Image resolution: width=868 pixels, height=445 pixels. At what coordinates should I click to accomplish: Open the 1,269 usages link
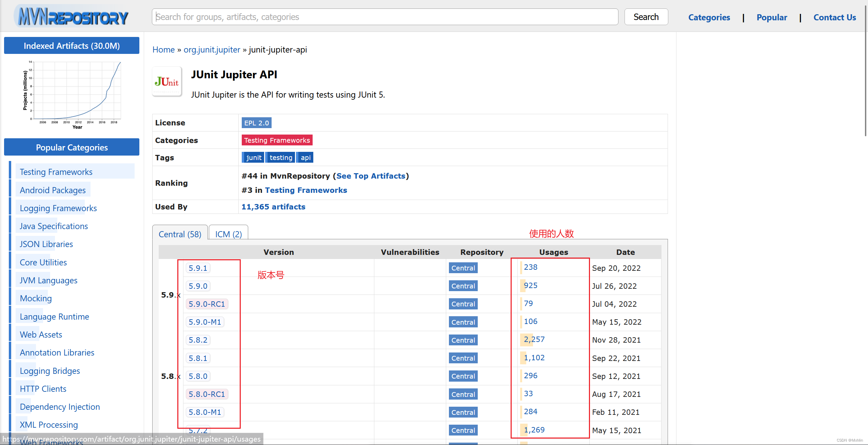coord(534,430)
